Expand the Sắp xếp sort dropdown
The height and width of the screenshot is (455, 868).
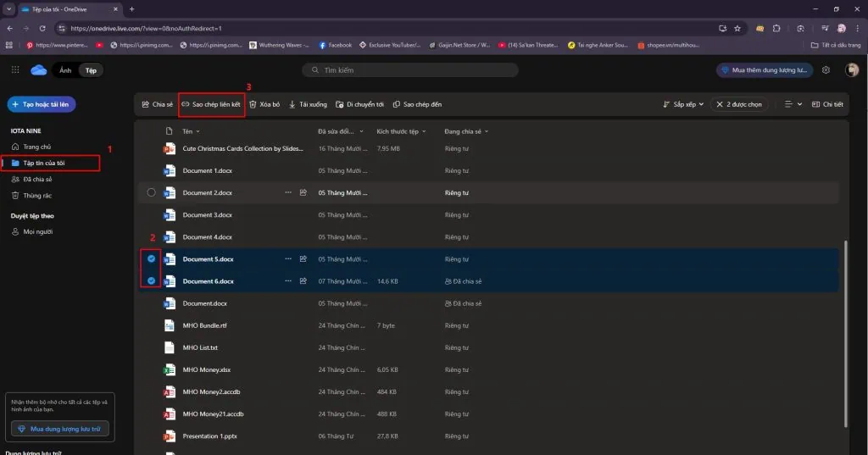(x=683, y=104)
